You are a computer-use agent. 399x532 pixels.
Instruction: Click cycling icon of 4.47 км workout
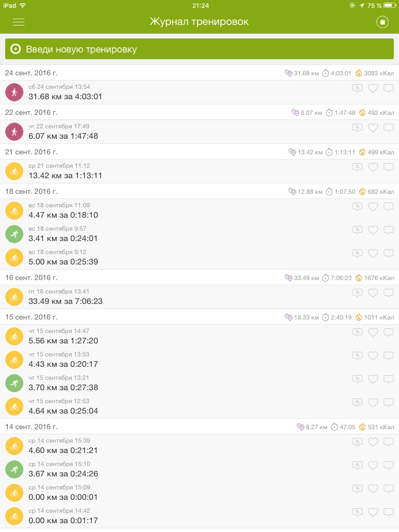[x=14, y=210]
